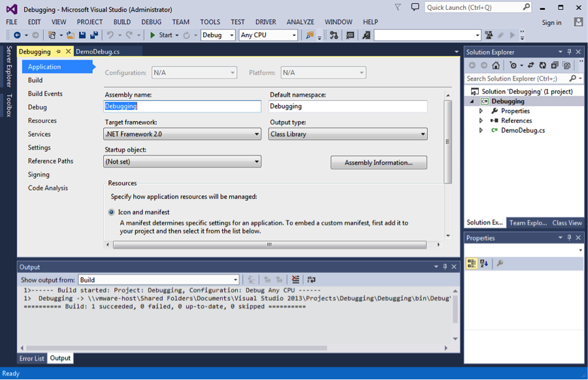Switch to the Class View tab
588x380 pixels.
(x=567, y=222)
